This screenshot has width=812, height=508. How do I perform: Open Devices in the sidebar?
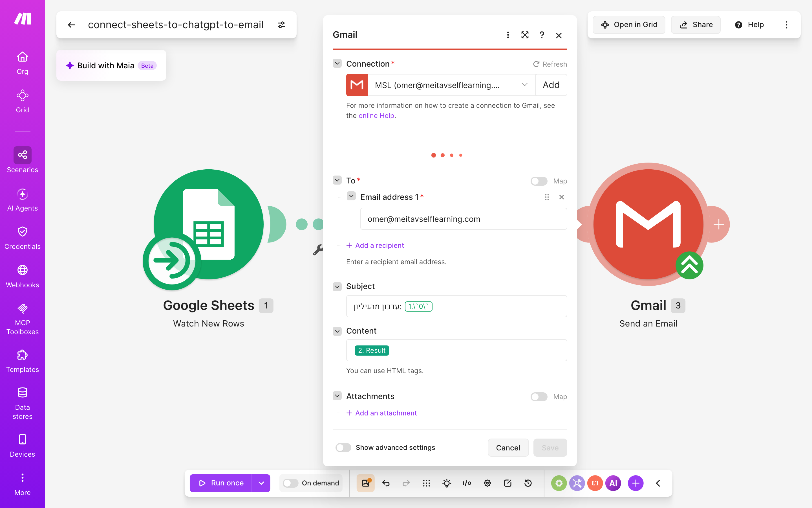[23, 446]
